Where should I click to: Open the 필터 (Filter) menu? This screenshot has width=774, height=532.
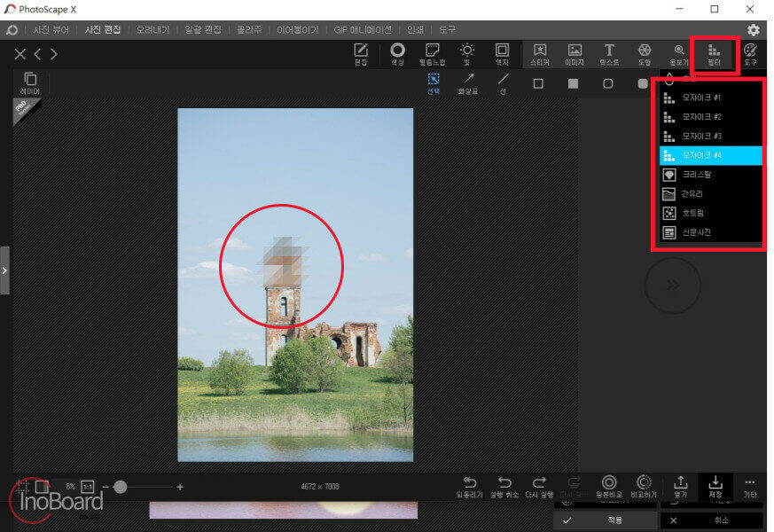(x=715, y=54)
